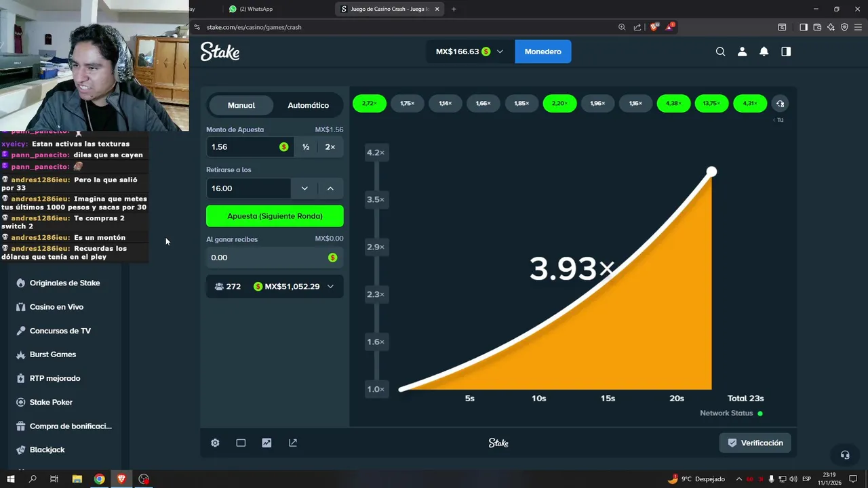Open Originales de Stake menu
Screen dimensions: 868x488
64,283
